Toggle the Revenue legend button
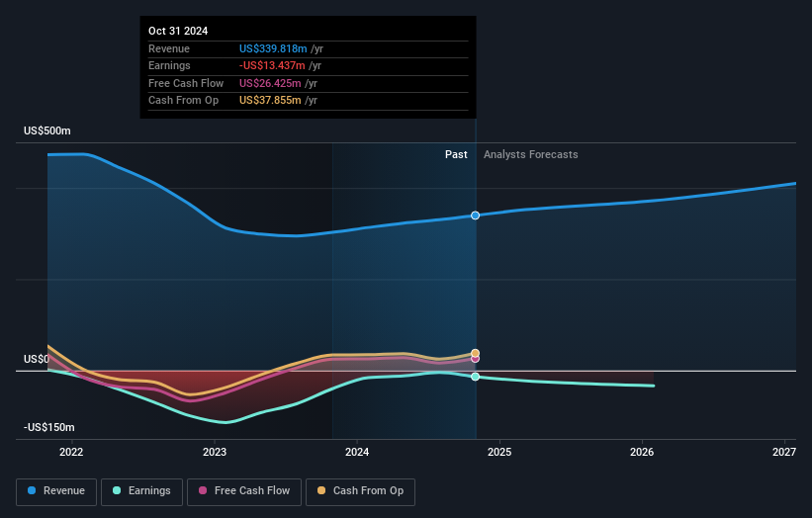The width and height of the screenshot is (812, 518). pos(56,491)
